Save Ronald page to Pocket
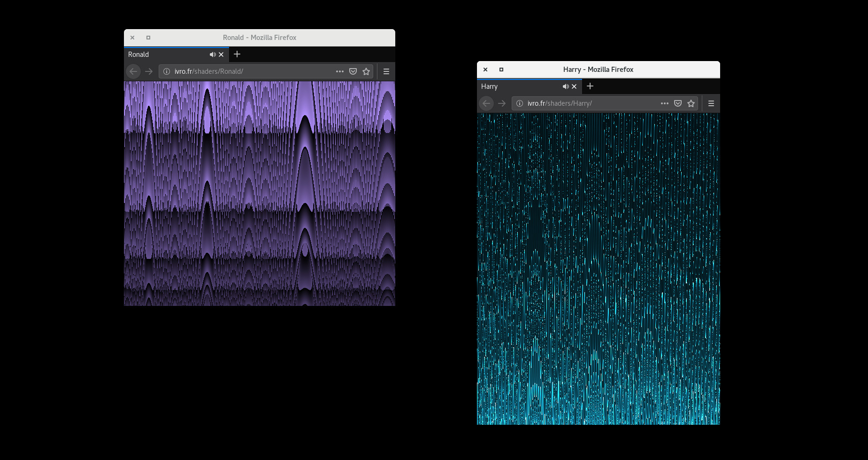Image resolution: width=868 pixels, height=460 pixels. (x=353, y=71)
